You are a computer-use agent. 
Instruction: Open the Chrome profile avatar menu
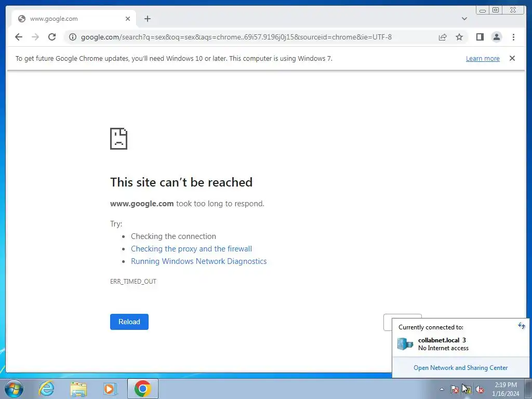[496, 37]
